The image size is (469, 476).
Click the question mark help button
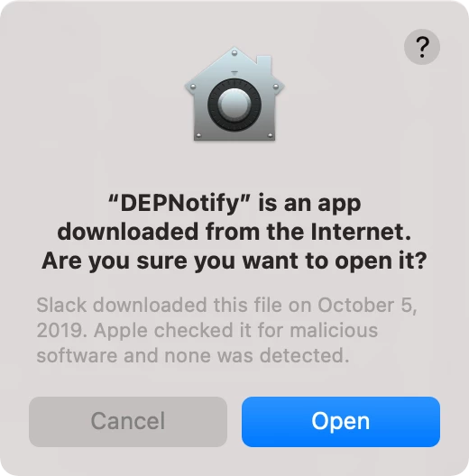[x=421, y=47]
